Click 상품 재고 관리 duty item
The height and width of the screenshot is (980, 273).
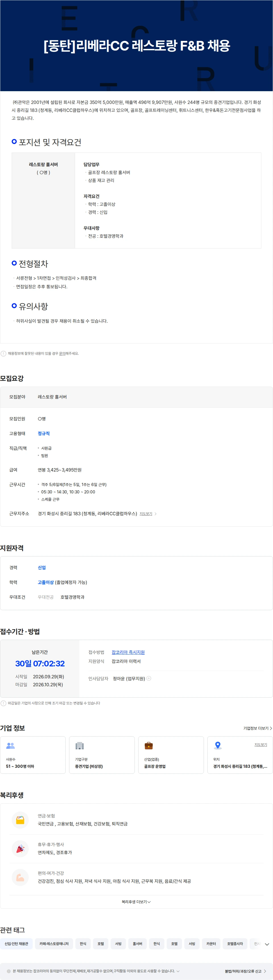[101, 181]
